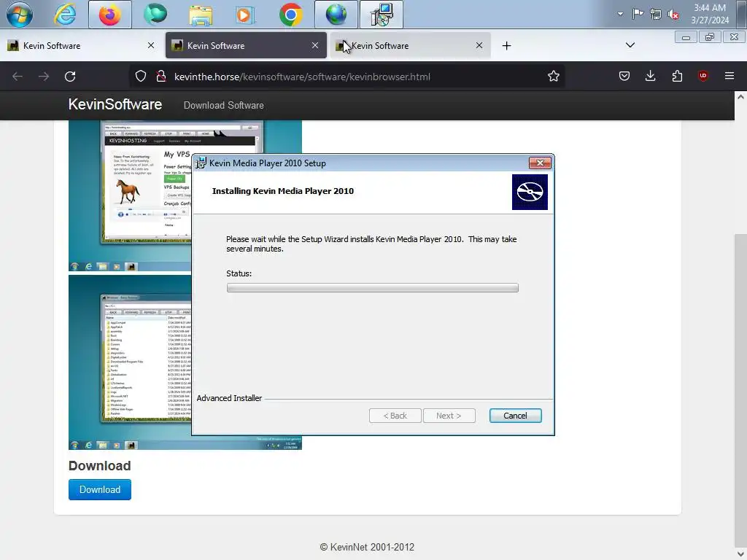Switch to Firefox in the taskbar
This screenshot has height=560, width=747.
pyautogui.click(x=110, y=15)
